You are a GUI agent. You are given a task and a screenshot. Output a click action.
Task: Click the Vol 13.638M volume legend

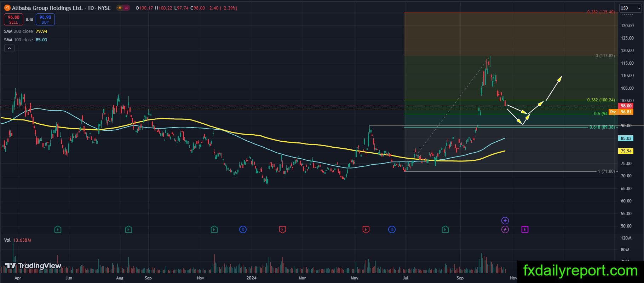click(x=18, y=240)
